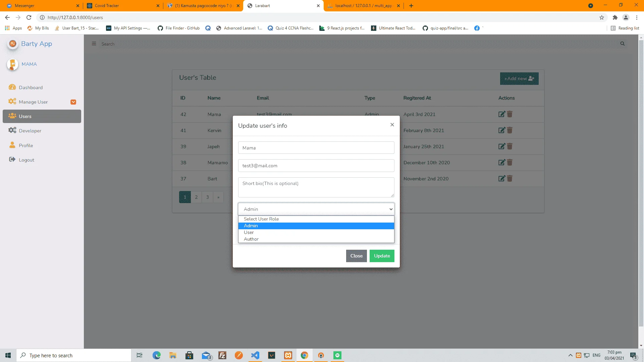Viewport: 644px width, 362px height.
Task: Bookmark this page with the star icon
Action: (602, 17)
